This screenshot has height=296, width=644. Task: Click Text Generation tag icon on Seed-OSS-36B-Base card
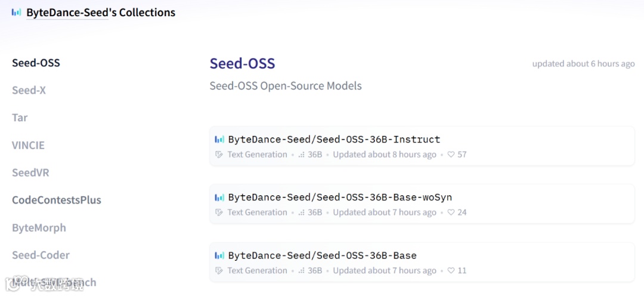(x=219, y=270)
